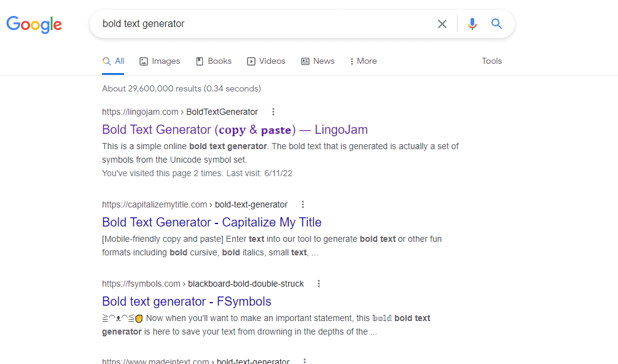Start voice search with microphone icon
The image size is (618, 364).
472,24
